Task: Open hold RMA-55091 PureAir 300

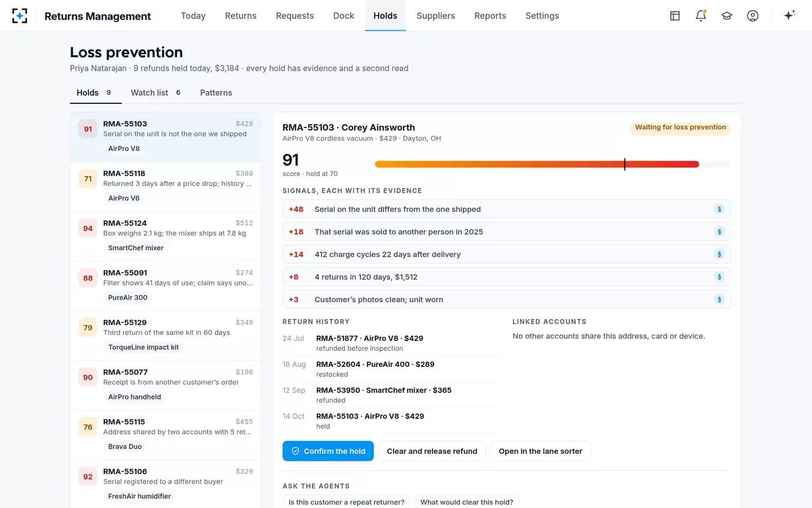Action: [166, 286]
